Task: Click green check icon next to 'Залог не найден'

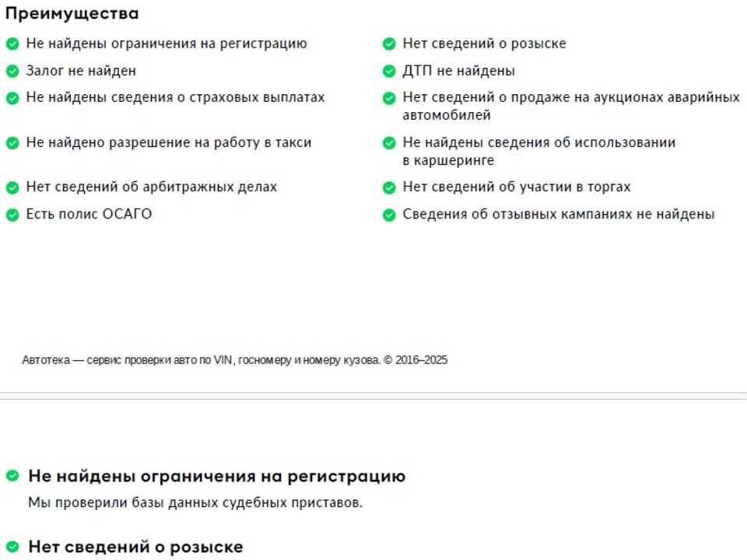Action: point(12,71)
